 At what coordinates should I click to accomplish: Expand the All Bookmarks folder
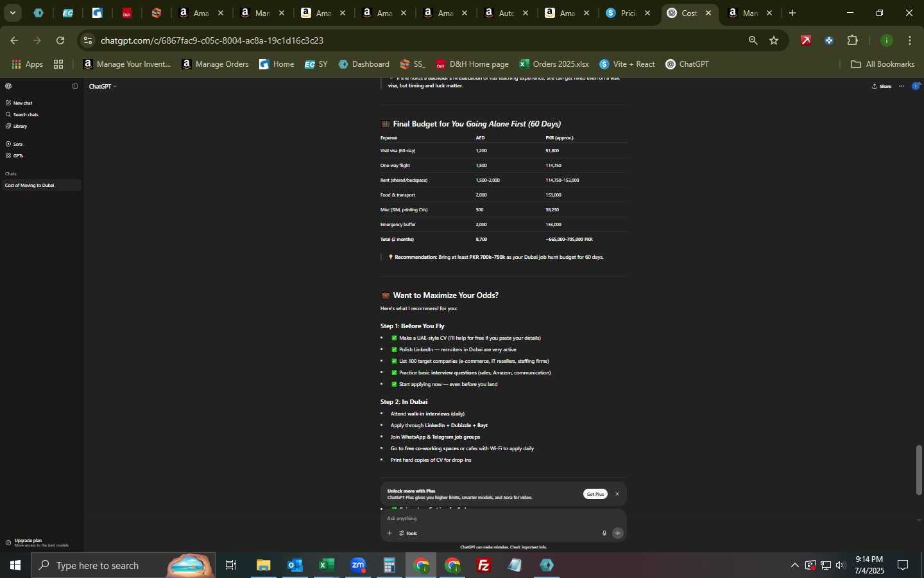coord(882,64)
